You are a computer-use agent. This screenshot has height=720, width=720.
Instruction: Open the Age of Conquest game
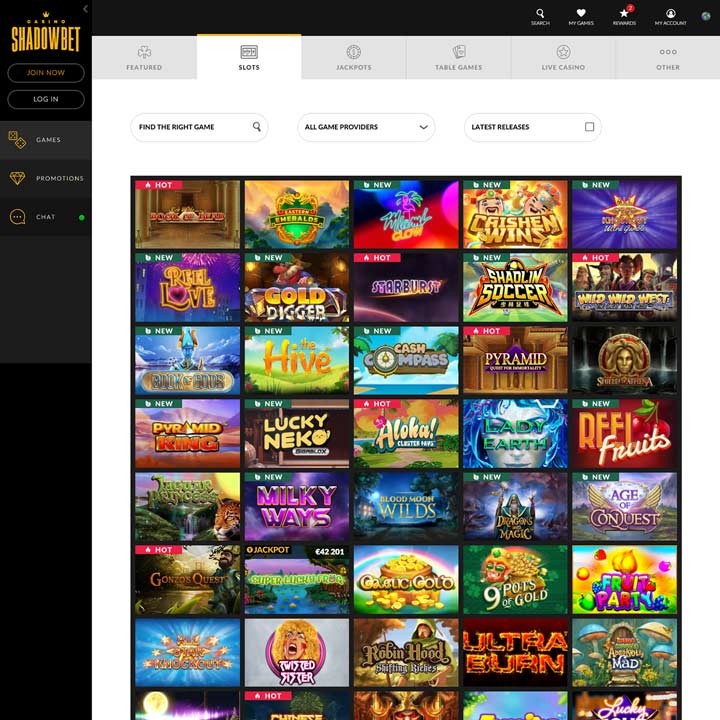(624, 506)
